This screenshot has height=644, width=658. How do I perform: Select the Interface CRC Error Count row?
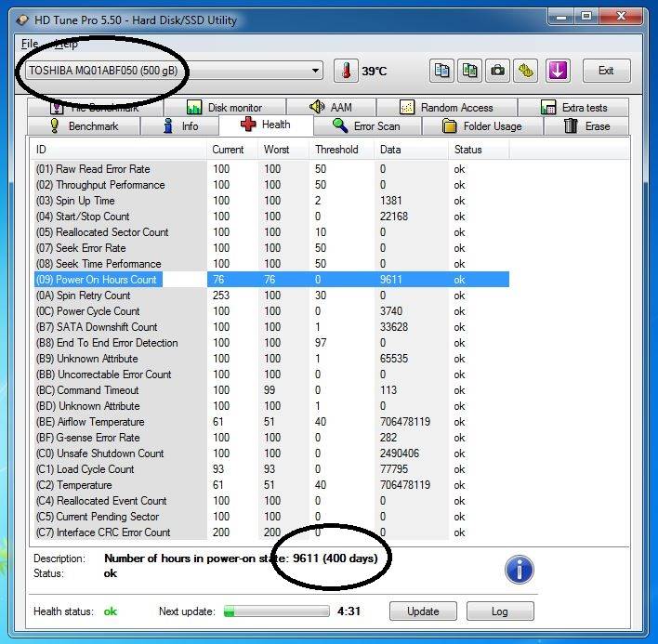click(271, 532)
